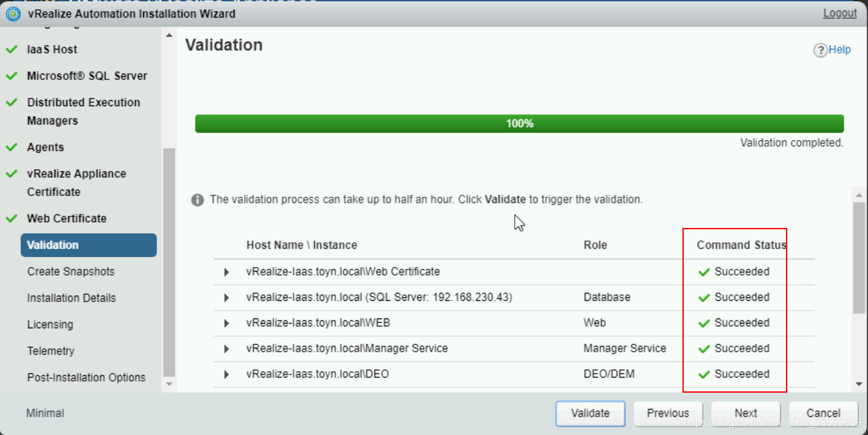Click the green check next to IaaS Host
The image size is (868, 435).
click(x=12, y=49)
